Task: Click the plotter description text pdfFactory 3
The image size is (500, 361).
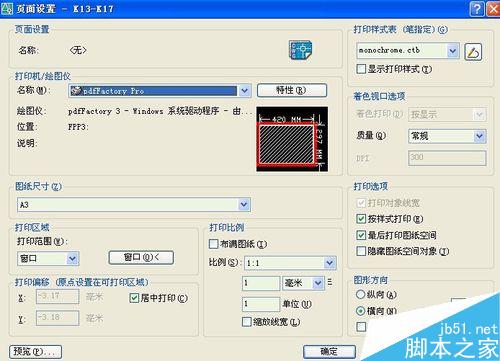Action: [x=160, y=111]
